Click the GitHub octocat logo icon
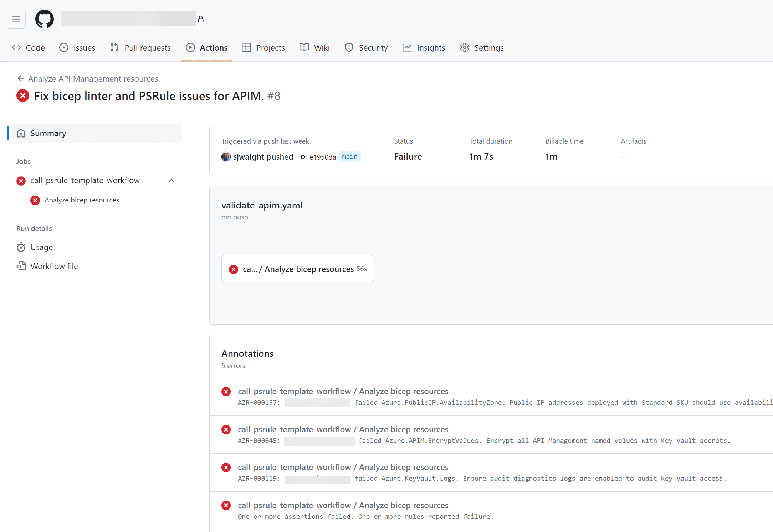The width and height of the screenshot is (773, 532). coord(43,19)
